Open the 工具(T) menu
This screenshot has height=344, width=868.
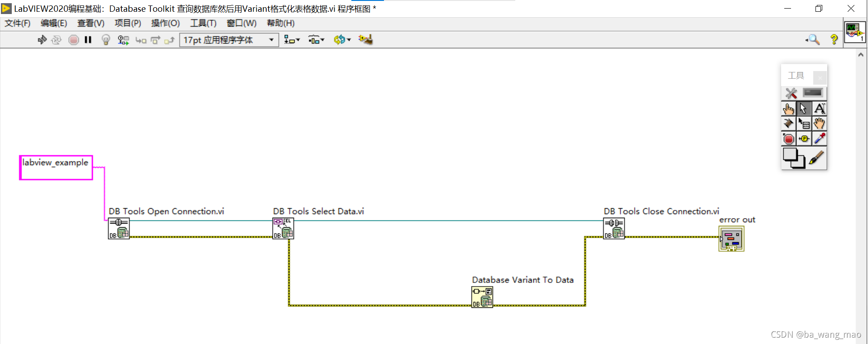click(203, 23)
